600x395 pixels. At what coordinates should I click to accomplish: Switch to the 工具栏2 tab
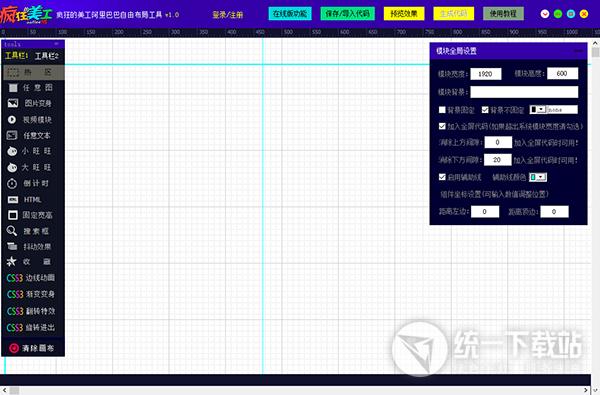(x=46, y=56)
